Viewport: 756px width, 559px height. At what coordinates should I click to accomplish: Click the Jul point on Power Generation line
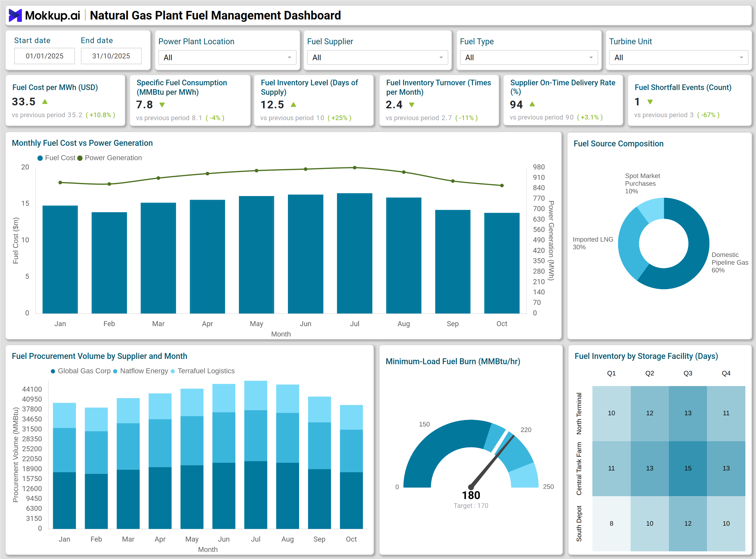pyautogui.click(x=354, y=168)
